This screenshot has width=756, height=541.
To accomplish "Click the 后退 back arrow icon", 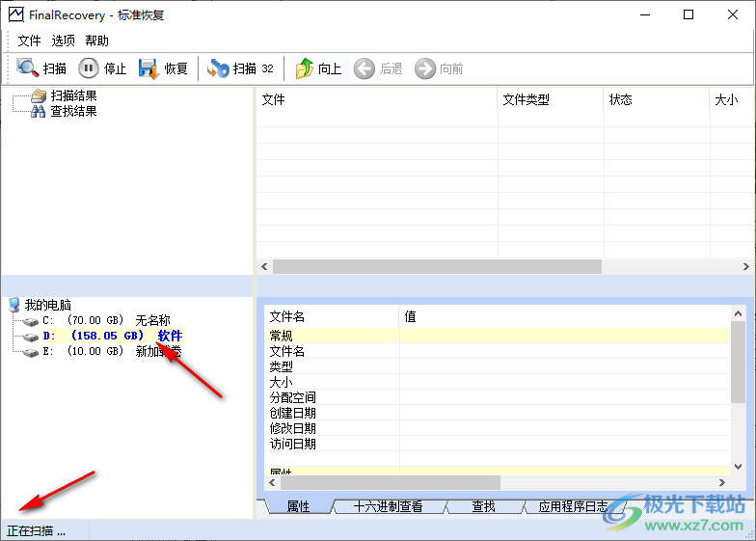I will pyautogui.click(x=364, y=68).
